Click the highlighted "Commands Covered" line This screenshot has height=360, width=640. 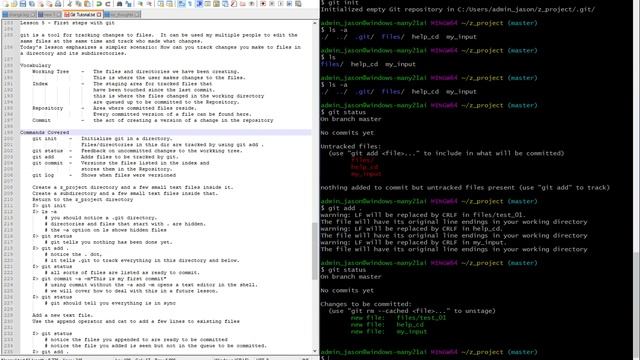165,132
